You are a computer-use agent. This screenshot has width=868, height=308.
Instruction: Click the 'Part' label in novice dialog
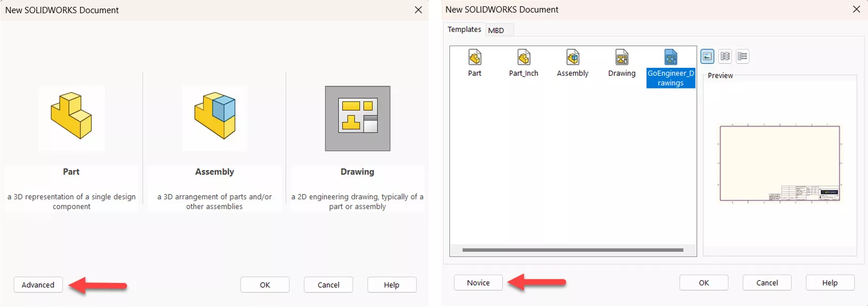pos(71,172)
